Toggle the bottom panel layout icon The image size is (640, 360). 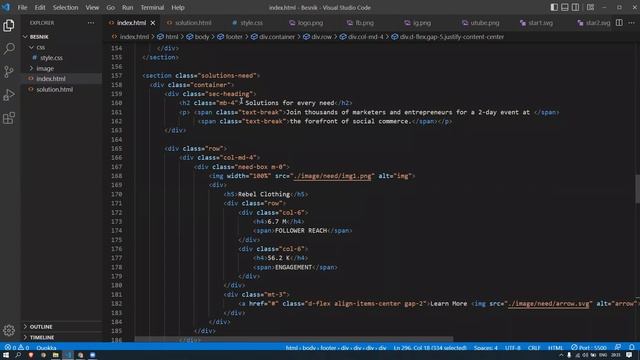564,7
